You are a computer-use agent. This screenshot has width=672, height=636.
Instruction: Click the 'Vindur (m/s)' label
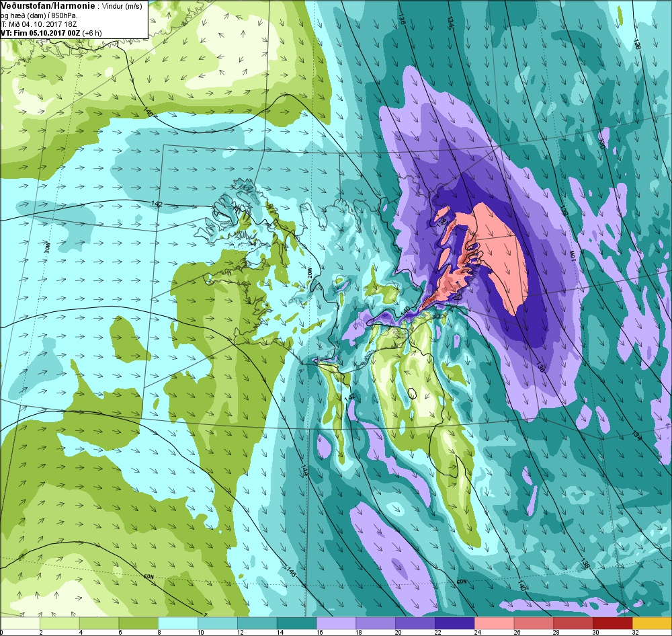point(122,7)
